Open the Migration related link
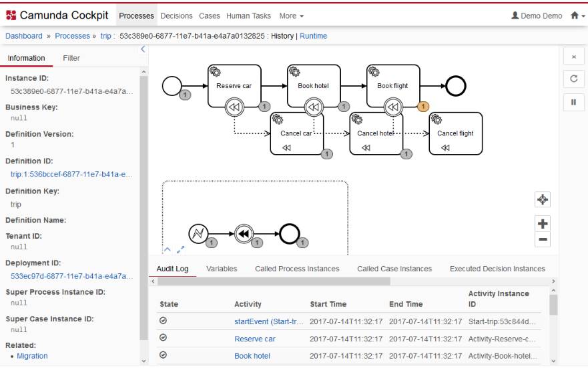This screenshot has width=588, height=368. click(x=32, y=356)
